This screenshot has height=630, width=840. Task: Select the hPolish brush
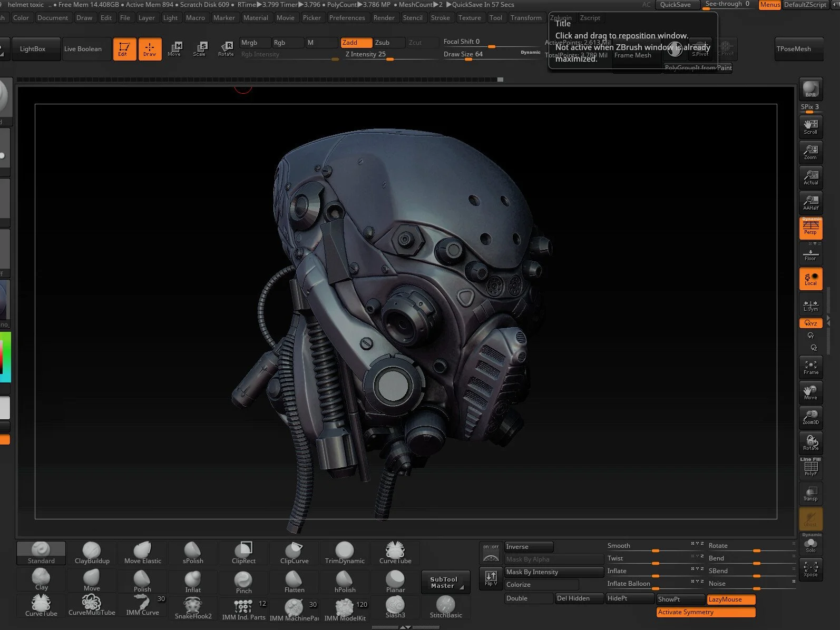pyautogui.click(x=345, y=582)
